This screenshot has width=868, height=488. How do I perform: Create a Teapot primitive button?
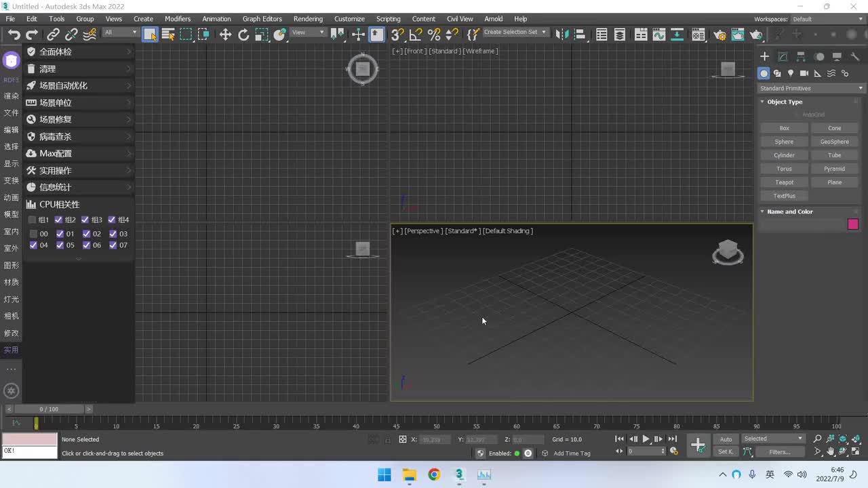[784, 182]
